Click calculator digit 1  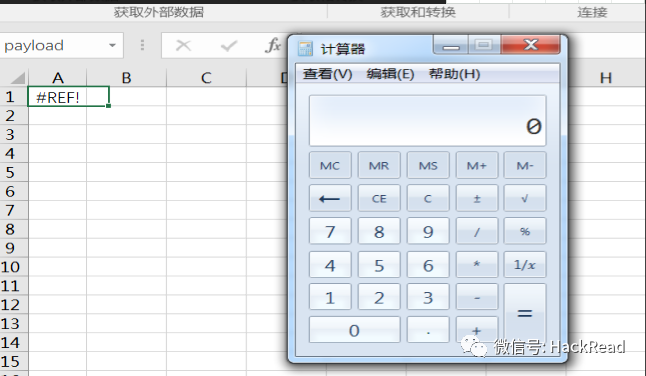point(330,297)
